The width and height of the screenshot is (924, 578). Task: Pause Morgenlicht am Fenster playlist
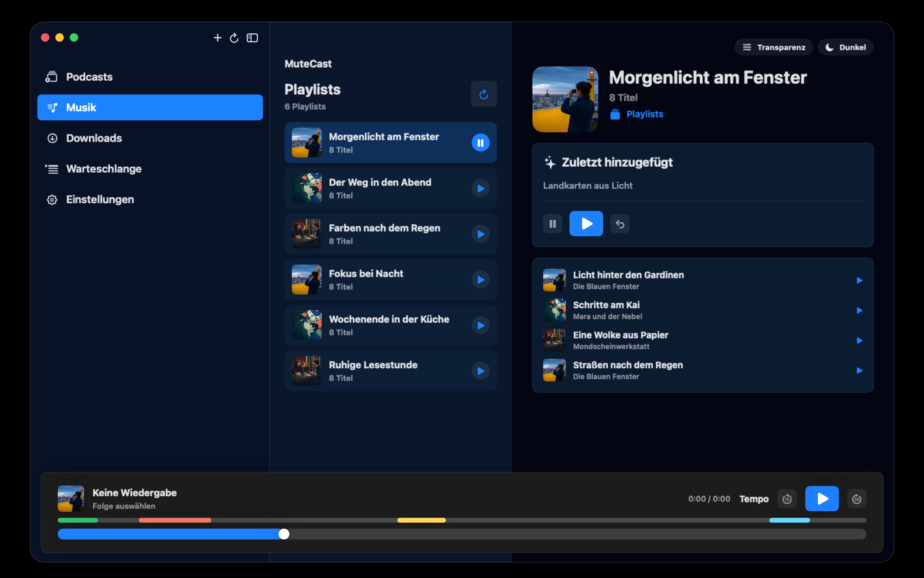[x=480, y=143]
